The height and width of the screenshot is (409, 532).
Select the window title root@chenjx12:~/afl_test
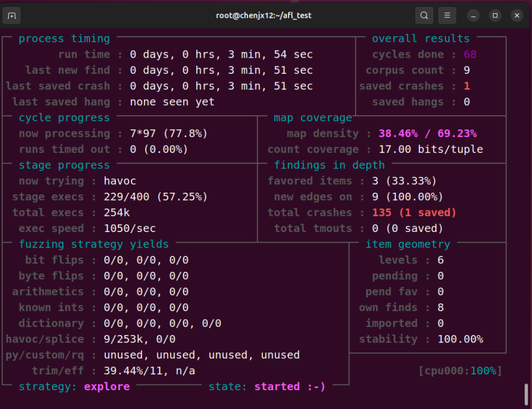(x=263, y=16)
